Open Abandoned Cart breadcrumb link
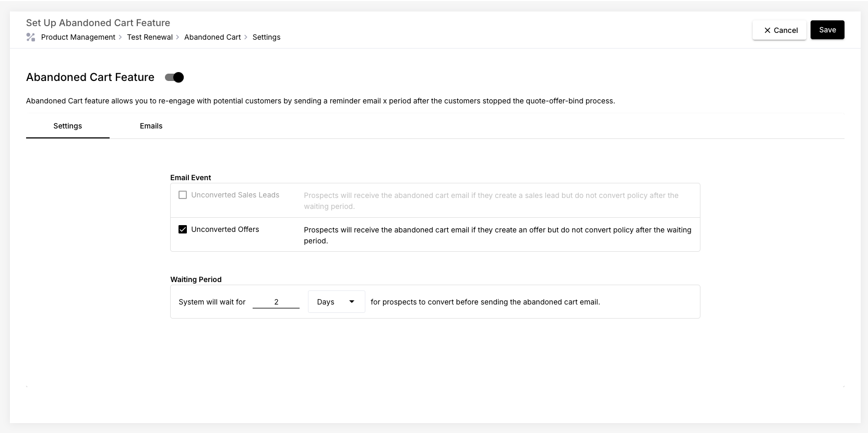Viewport: 868px width, 433px height. tap(212, 37)
